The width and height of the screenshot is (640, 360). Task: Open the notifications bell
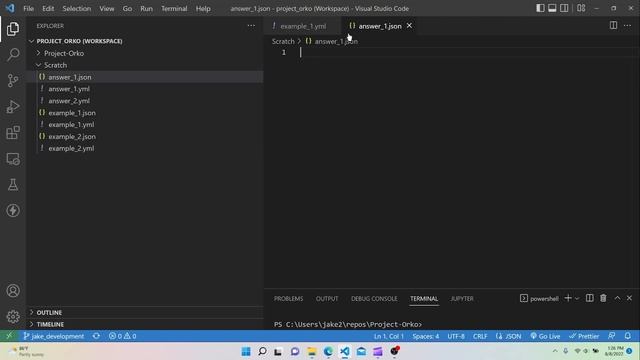point(628,336)
